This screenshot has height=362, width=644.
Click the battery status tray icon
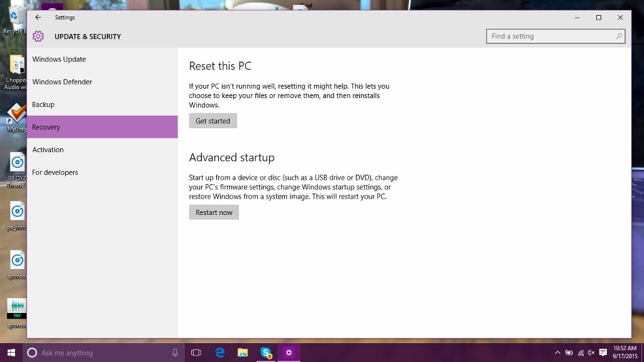coord(569,353)
